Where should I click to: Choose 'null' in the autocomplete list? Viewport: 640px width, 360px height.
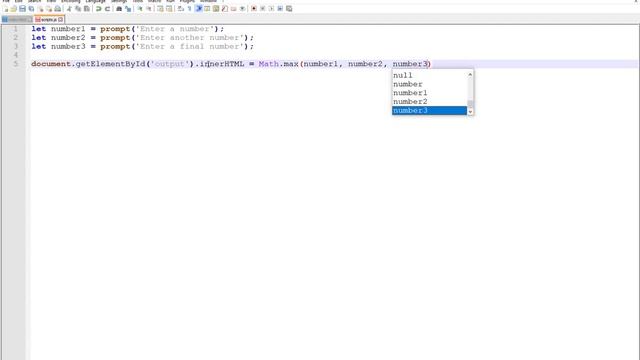(x=429, y=76)
